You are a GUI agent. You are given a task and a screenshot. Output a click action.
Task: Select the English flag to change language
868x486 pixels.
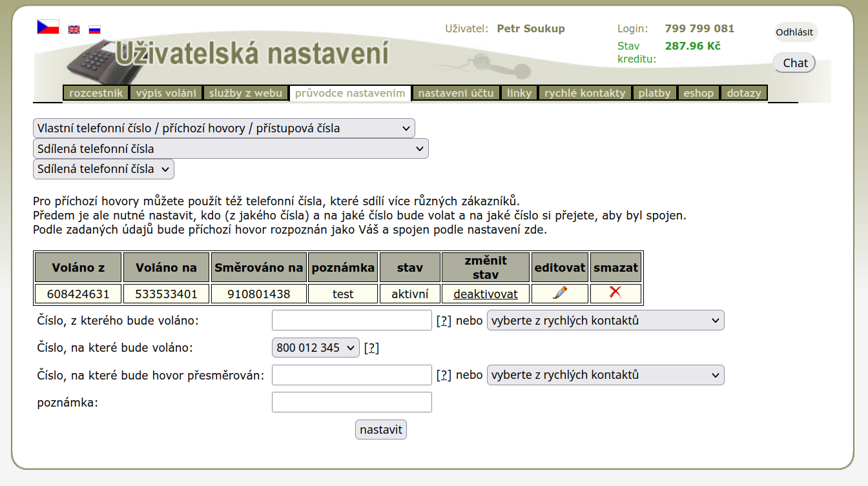pos(73,29)
